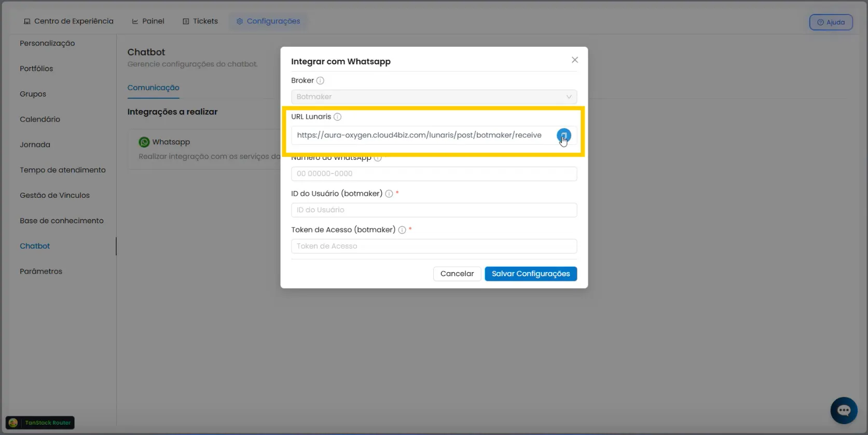Open Base de conhecimento

click(x=62, y=221)
